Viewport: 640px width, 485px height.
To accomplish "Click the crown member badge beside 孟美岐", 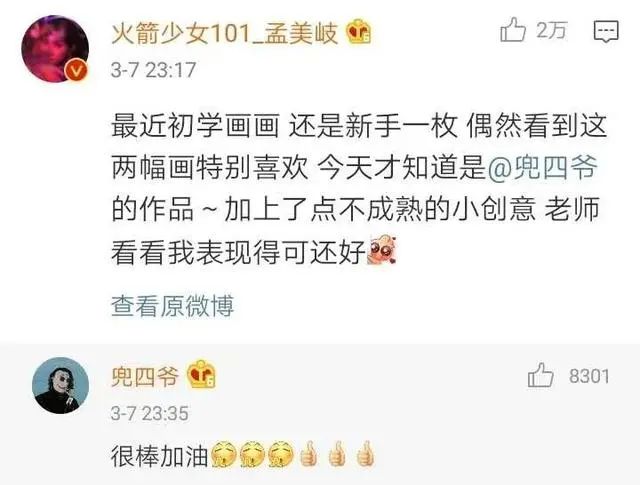I will click(x=359, y=31).
